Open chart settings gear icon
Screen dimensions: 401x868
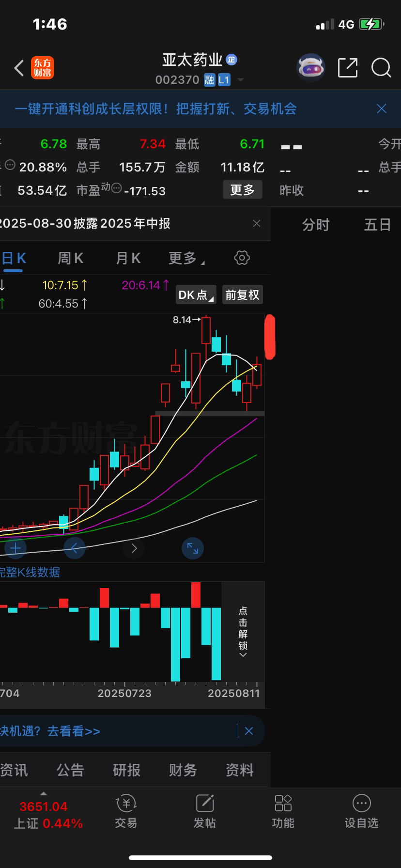point(242,258)
